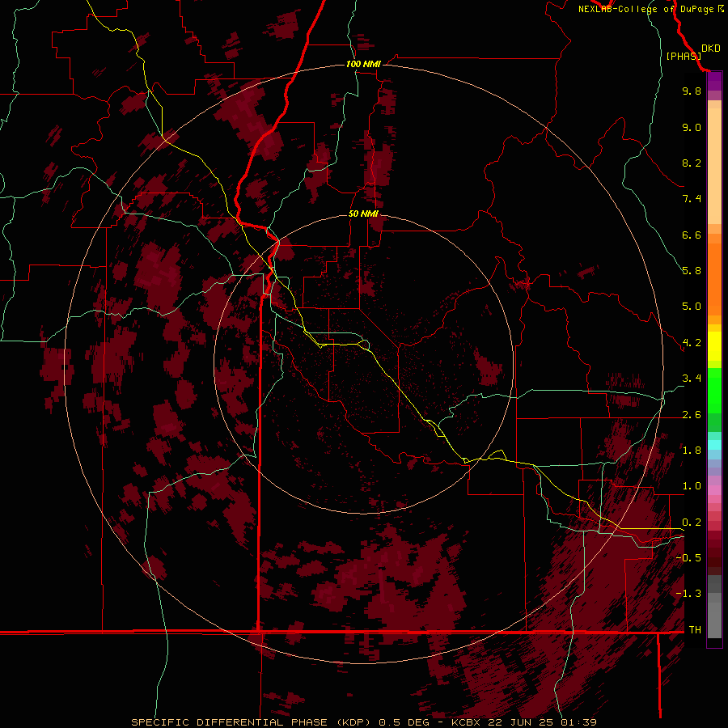
Task: Click the pink segment of the color bar
Action: [714, 490]
